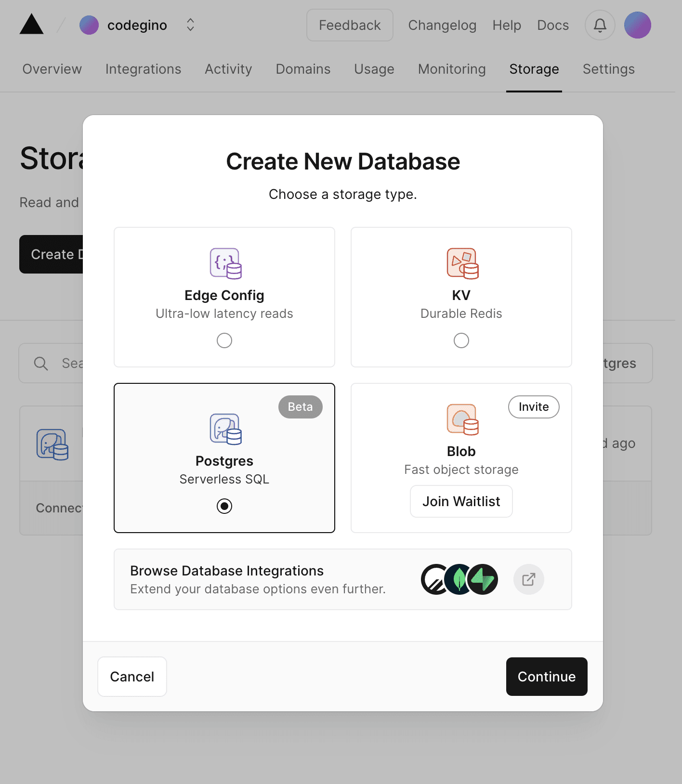Go to the Usage tab

pyautogui.click(x=374, y=69)
